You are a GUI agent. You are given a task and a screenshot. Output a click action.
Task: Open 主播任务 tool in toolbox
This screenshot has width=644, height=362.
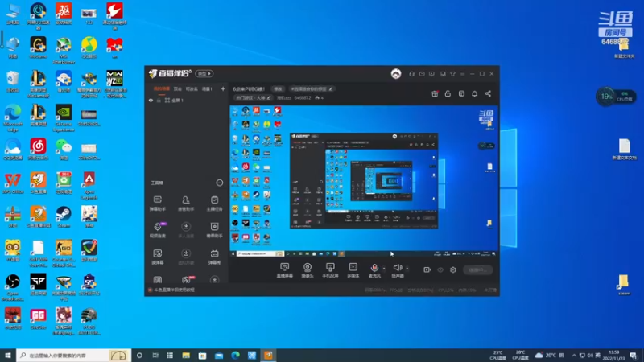(214, 204)
